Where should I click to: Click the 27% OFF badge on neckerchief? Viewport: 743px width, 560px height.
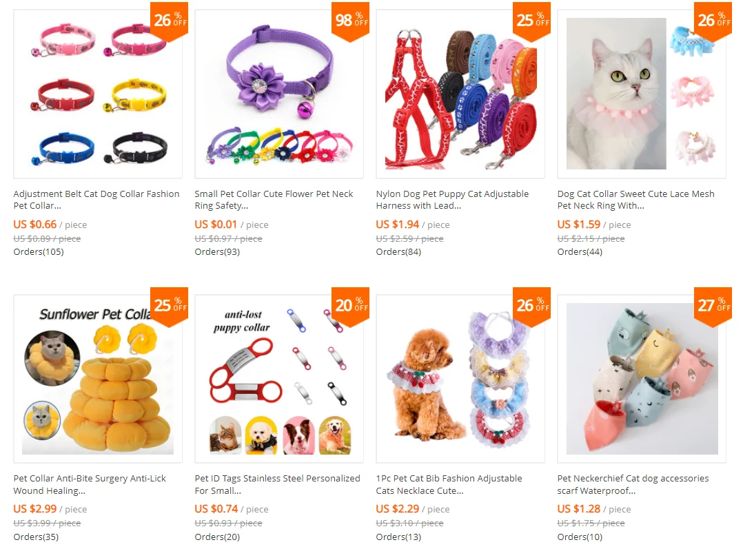coord(713,306)
